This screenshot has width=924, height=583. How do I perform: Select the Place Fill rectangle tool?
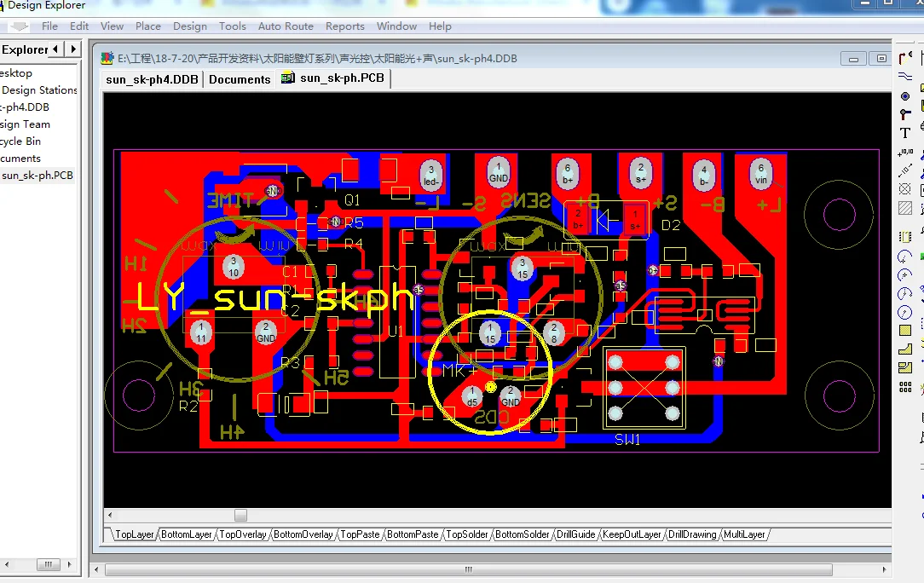(905, 331)
